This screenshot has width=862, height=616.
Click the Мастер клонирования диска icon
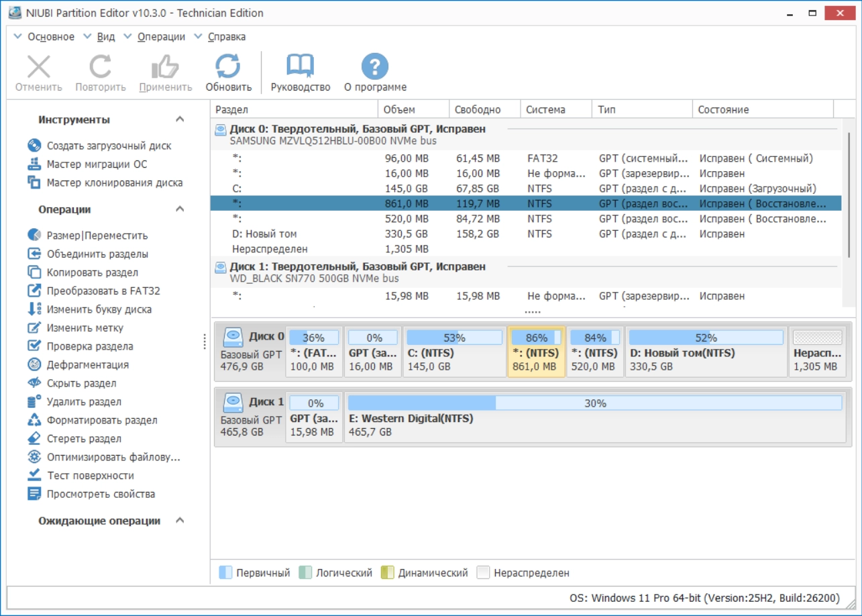(x=34, y=183)
